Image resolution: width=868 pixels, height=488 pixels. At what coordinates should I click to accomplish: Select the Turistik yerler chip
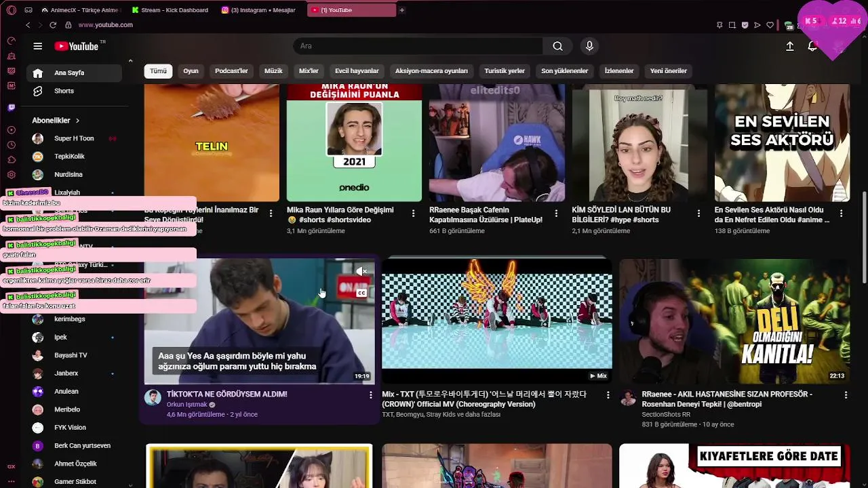click(x=505, y=71)
